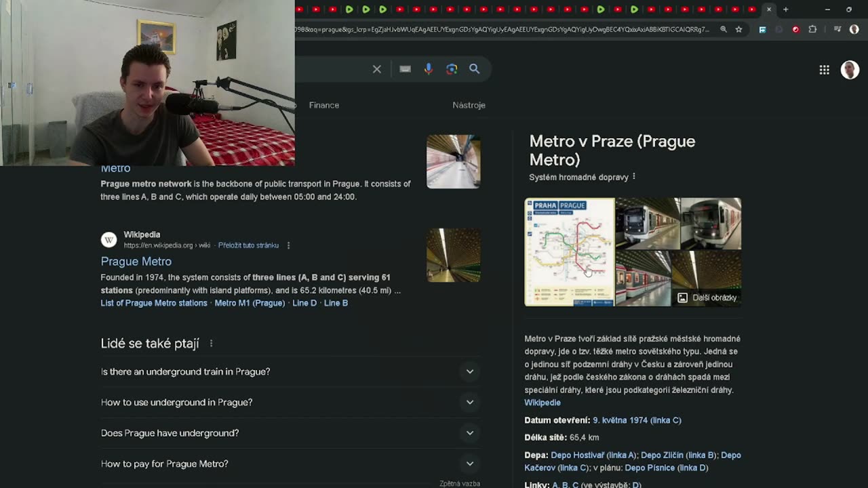Expand 'How to pay for Prague Metro?'
868x488 pixels.
click(290, 464)
